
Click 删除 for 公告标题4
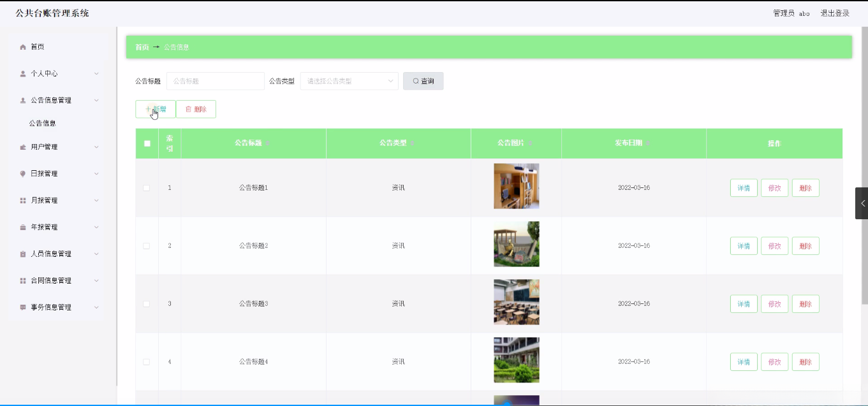point(805,362)
